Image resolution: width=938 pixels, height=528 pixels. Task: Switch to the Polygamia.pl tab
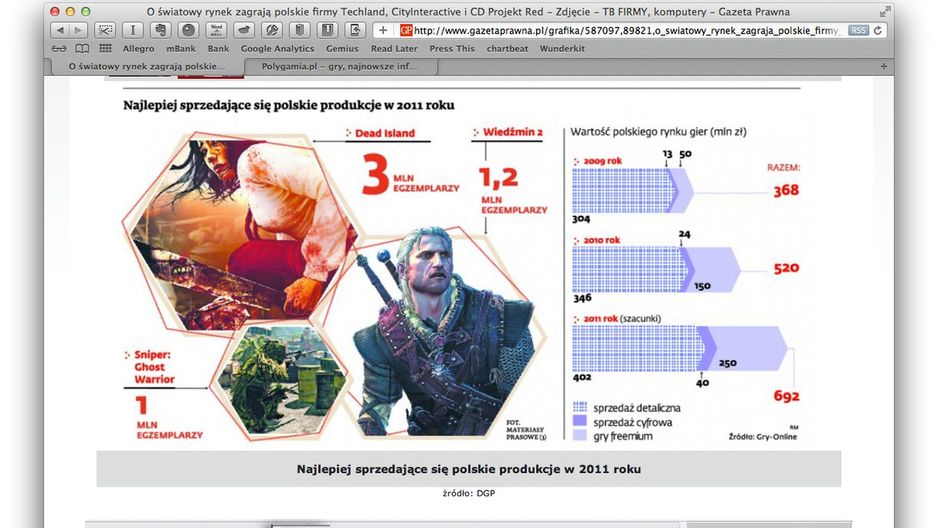[340, 66]
